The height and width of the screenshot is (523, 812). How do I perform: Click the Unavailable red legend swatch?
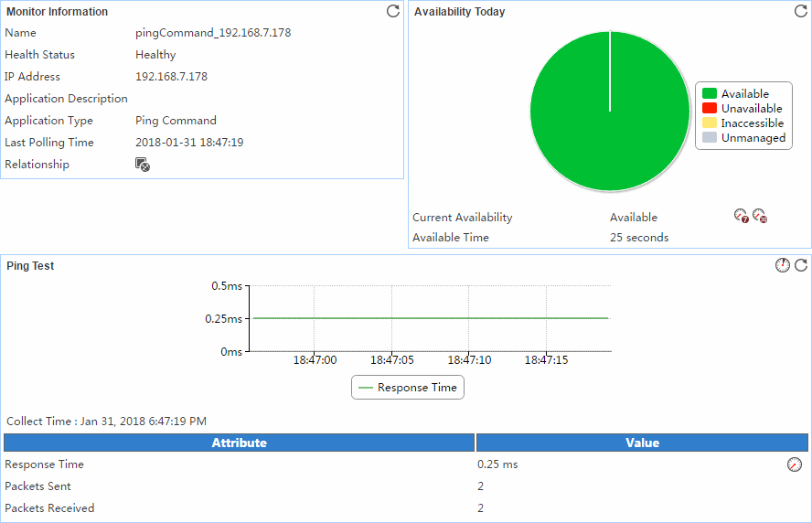[710, 108]
